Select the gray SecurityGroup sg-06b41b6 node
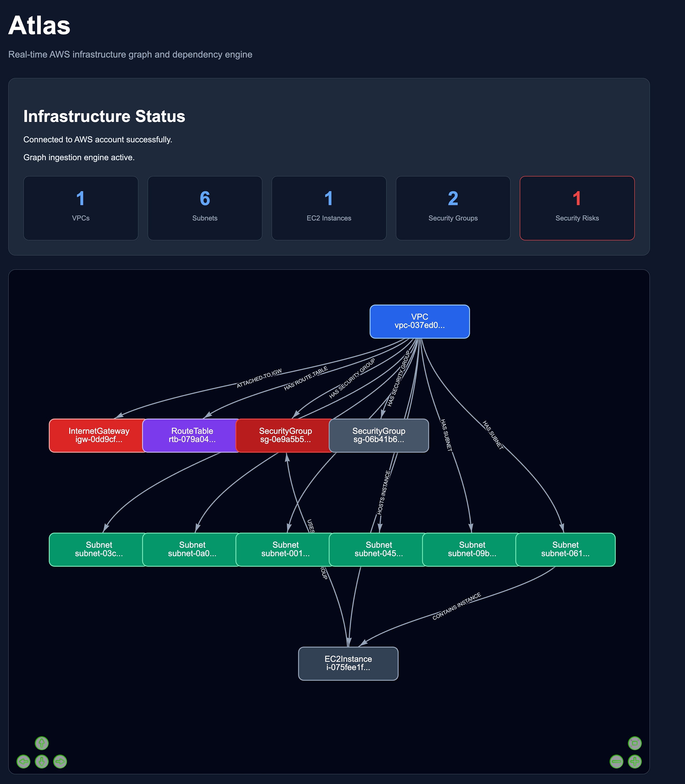The width and height of the screenshot is (685, 784). coord(379,435)
